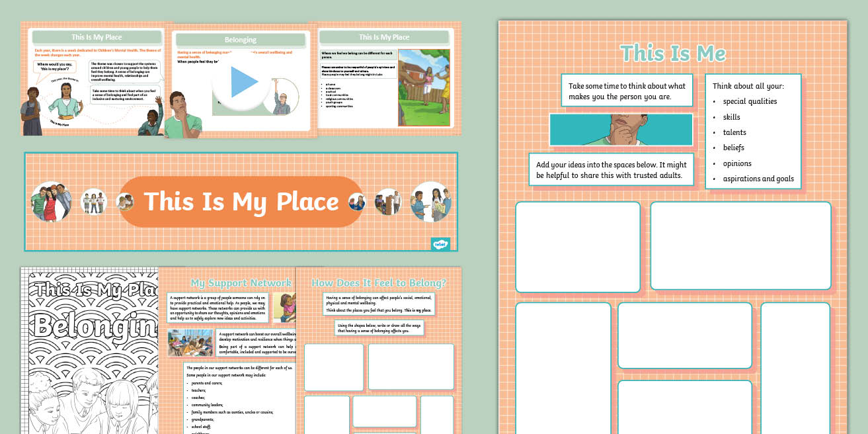Select 'coaches;' in the support list
The image size is (868, 434).
click(x=198, y=398)
